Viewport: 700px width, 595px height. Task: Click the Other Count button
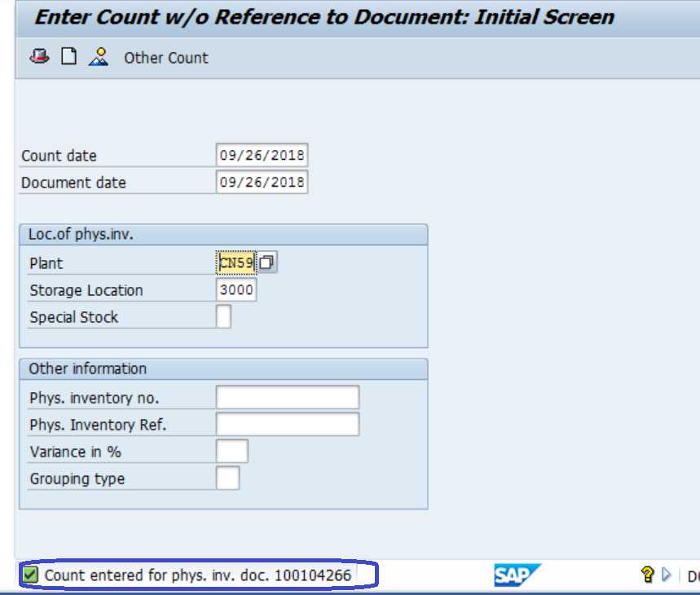pyautogui.click(x=166, y=58)
